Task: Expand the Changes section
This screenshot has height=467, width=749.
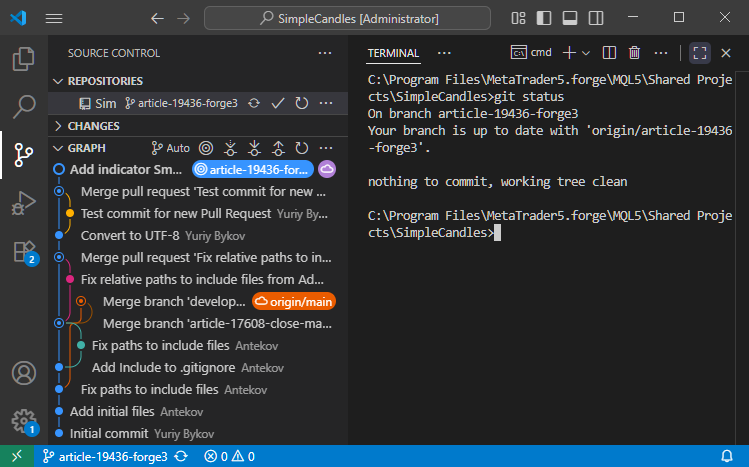Action: tap(58, 126)
